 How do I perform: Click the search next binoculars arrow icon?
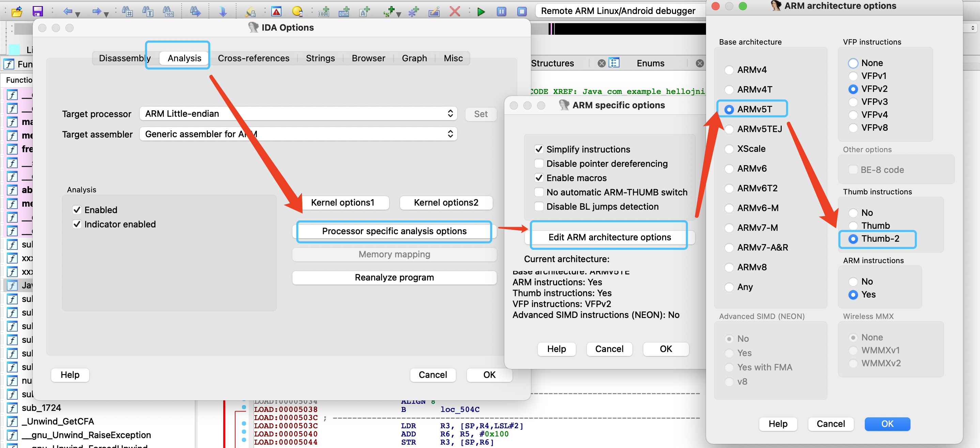tap(195, 11)
